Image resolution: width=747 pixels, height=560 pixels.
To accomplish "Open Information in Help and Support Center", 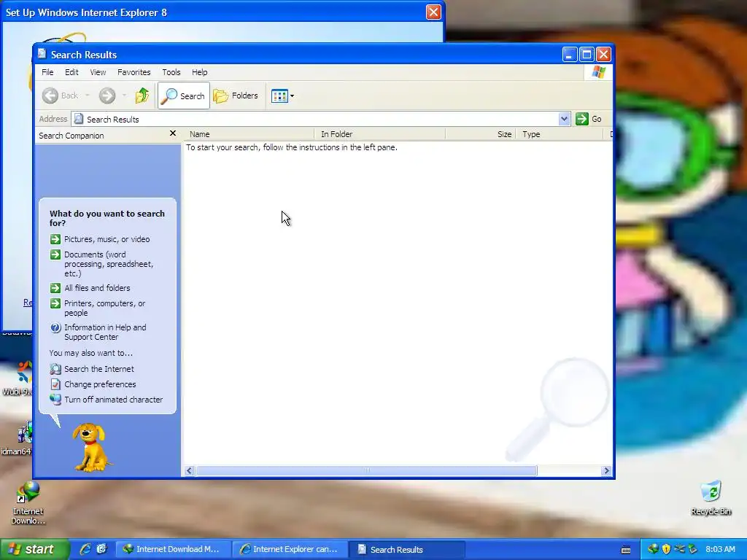I will [x=105, y=332].
